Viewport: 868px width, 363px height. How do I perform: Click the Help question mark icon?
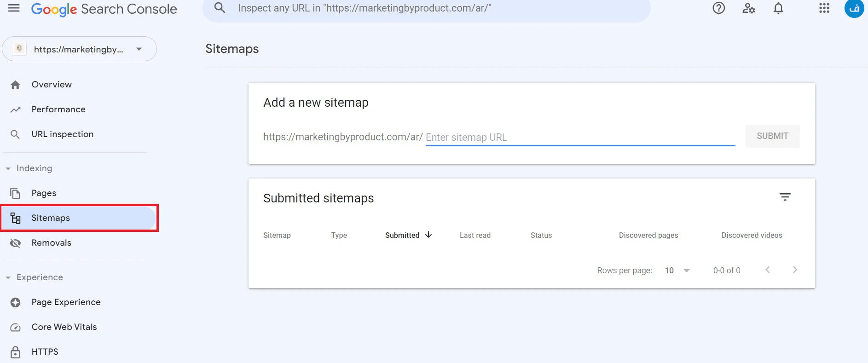coord(718,8)
